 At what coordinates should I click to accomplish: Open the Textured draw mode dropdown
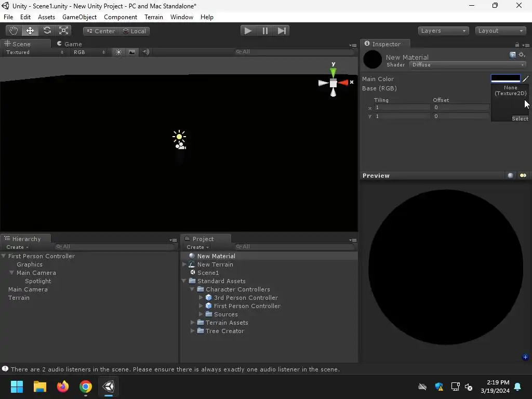click(x=34, y=52)
